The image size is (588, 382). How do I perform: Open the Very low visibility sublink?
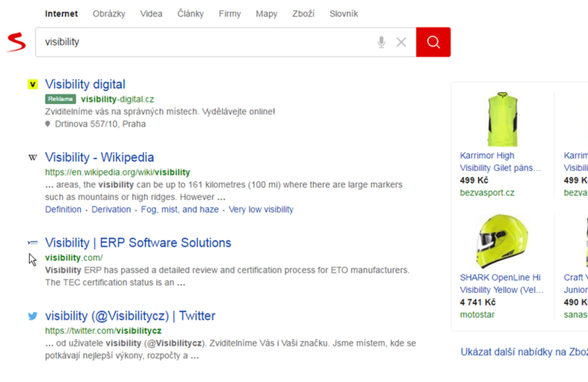coord(261,210)
